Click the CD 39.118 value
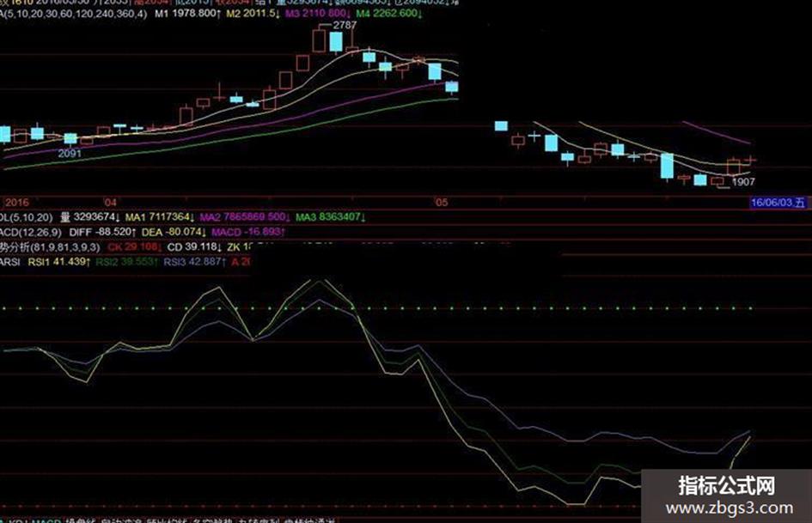This screenshot has height=523, width=812. 194,247
